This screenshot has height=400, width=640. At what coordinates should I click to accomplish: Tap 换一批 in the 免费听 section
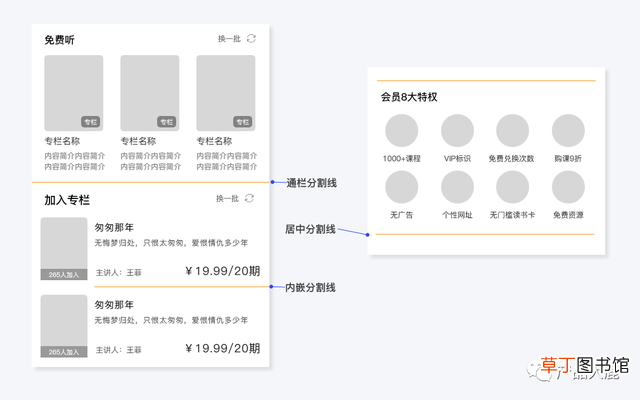229,39
